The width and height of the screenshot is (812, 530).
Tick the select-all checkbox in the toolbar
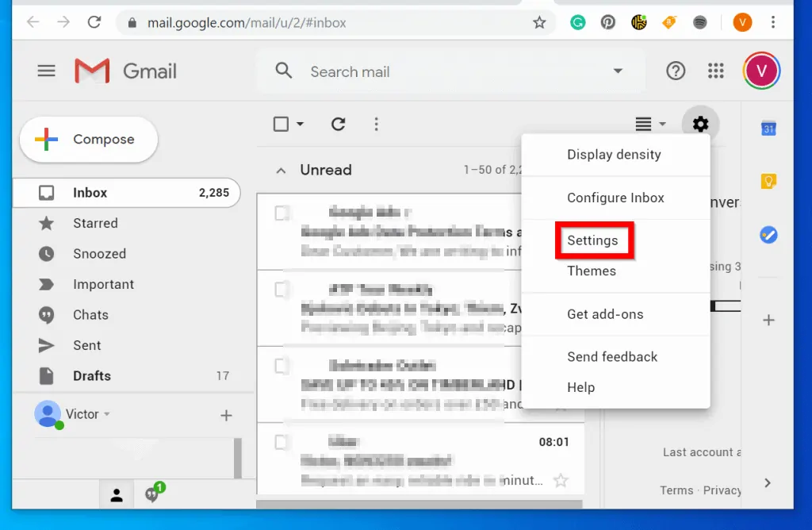(281, 124)
